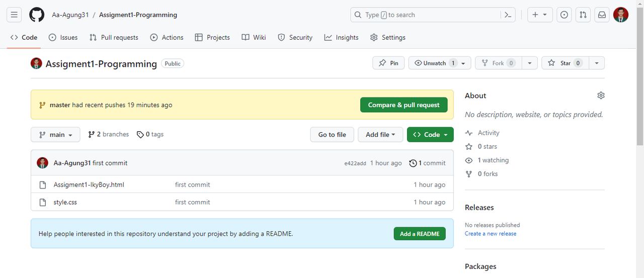Switch to the Security tab
The image size is (644, 278).
pos(295,37)
